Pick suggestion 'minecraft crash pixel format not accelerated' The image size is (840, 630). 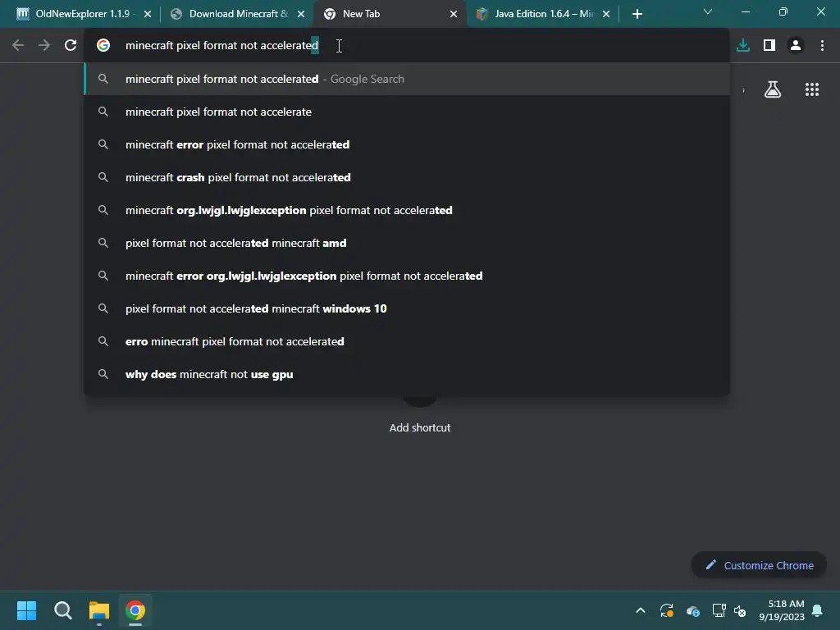tap(407, 177)
